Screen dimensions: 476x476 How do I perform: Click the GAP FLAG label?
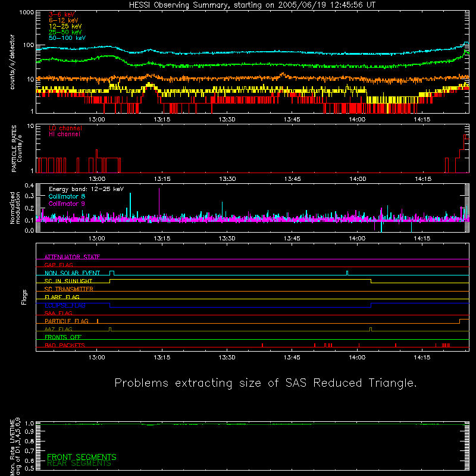(x=58, y=265)
